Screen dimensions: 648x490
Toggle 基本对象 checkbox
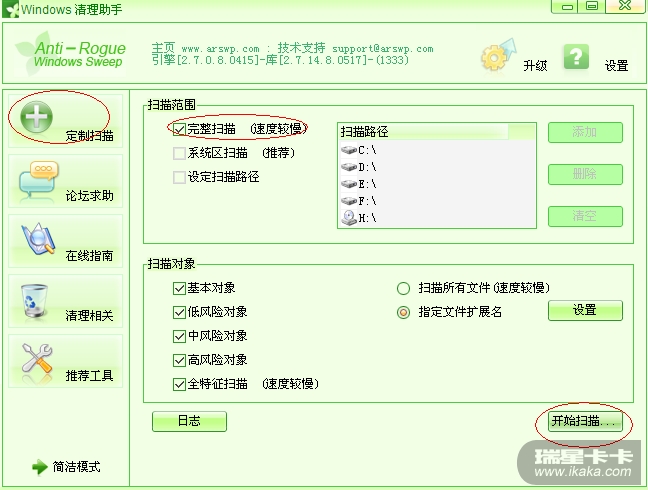pyautogui.click(x=179, y=288)
